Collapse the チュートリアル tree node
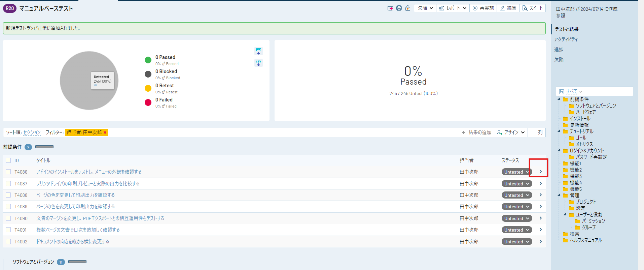Screen dimensions: 644x270 click(559, 131)
